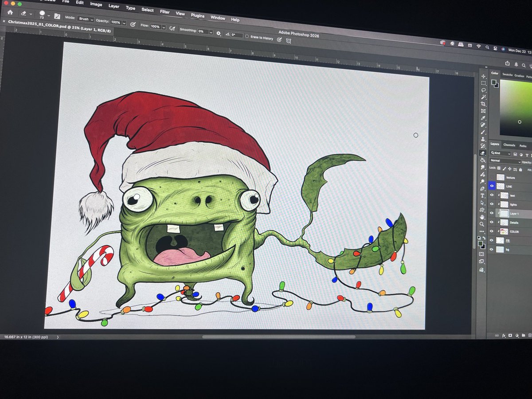Image resolution: width=532 pixels, height=399 pixels.
Task: Switch to the Paths tab
Action: (523, 146)
